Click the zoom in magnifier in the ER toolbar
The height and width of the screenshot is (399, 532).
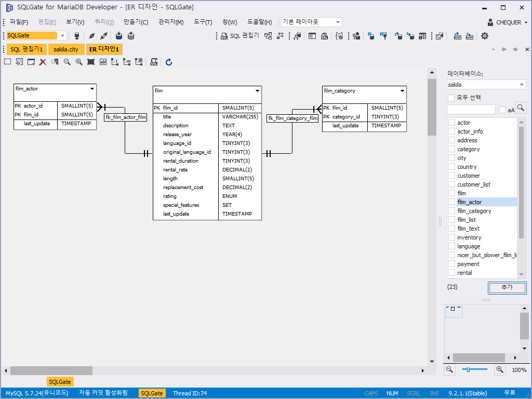[79, 62]
